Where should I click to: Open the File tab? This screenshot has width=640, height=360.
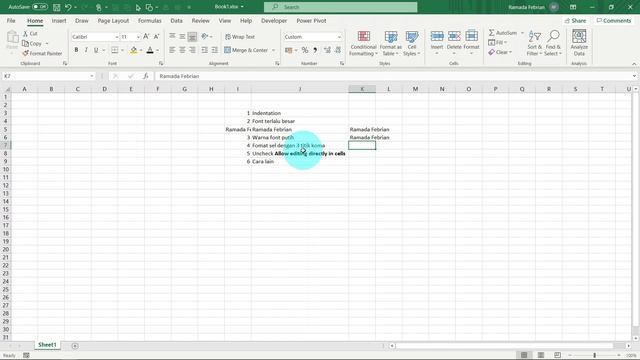11,20
